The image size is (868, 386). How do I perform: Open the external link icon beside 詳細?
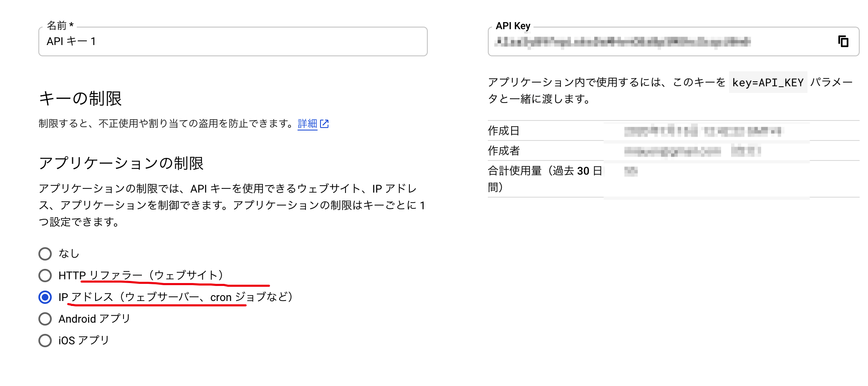(324, 124)
